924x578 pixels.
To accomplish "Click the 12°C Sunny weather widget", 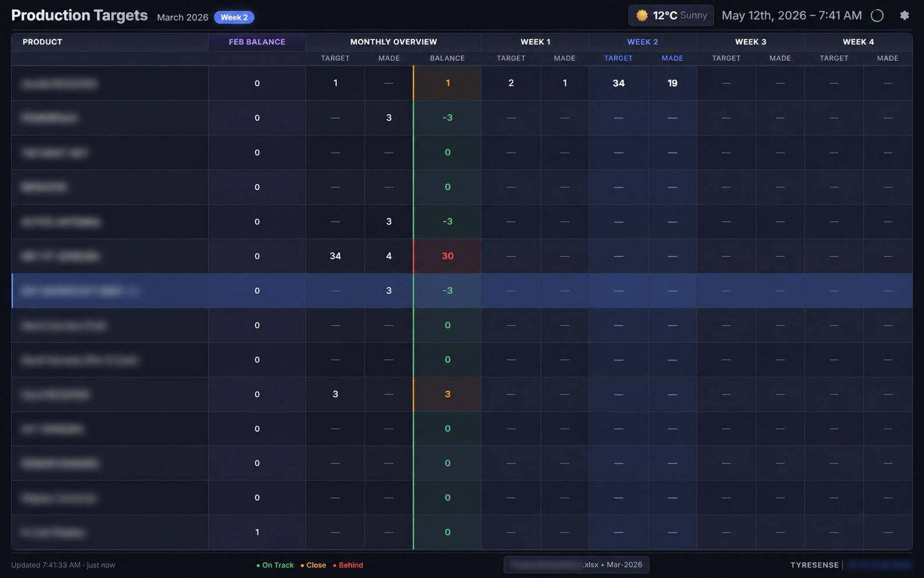I will click(x=671, y=16).
